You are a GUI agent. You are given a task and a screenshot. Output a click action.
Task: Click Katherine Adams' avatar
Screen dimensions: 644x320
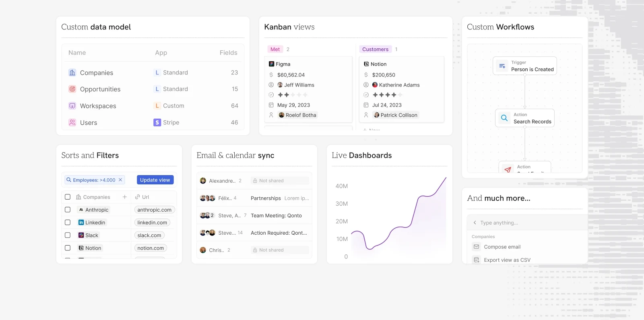[x=375, y=85]
